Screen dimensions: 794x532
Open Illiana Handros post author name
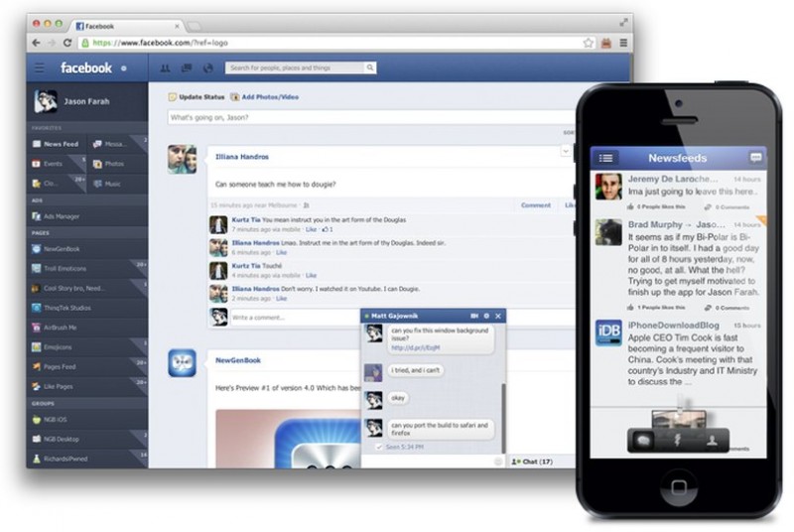[242, 157]
